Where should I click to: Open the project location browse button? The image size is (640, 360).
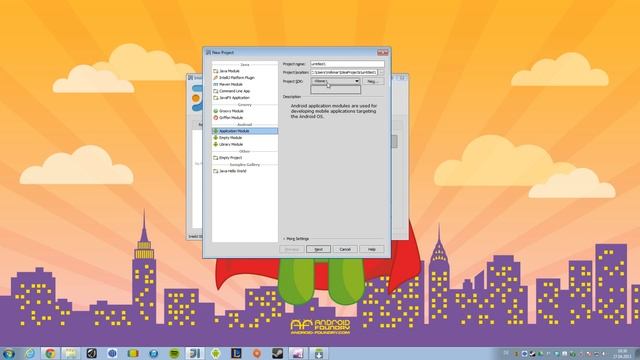381,72
